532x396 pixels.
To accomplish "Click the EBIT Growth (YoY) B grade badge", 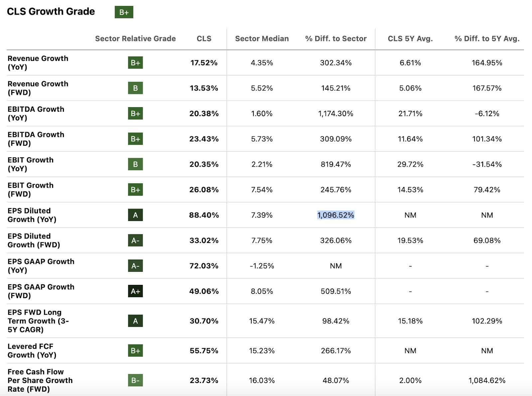I will tap(135, 164).
